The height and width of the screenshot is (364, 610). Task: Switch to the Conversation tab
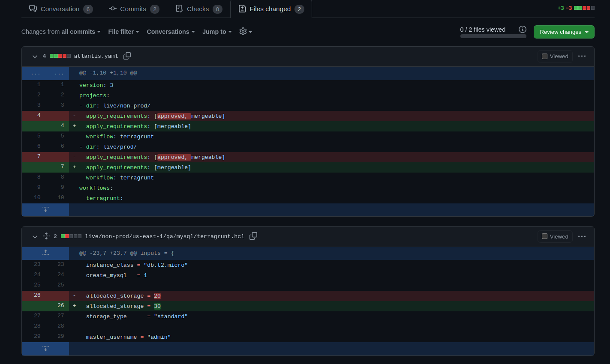coord(60,9)
